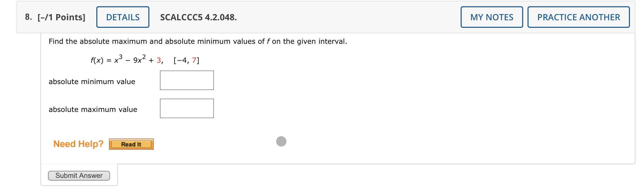Select the gray status dot beside the problem
The height and width of the screenshot is (193, 644).
281,141
